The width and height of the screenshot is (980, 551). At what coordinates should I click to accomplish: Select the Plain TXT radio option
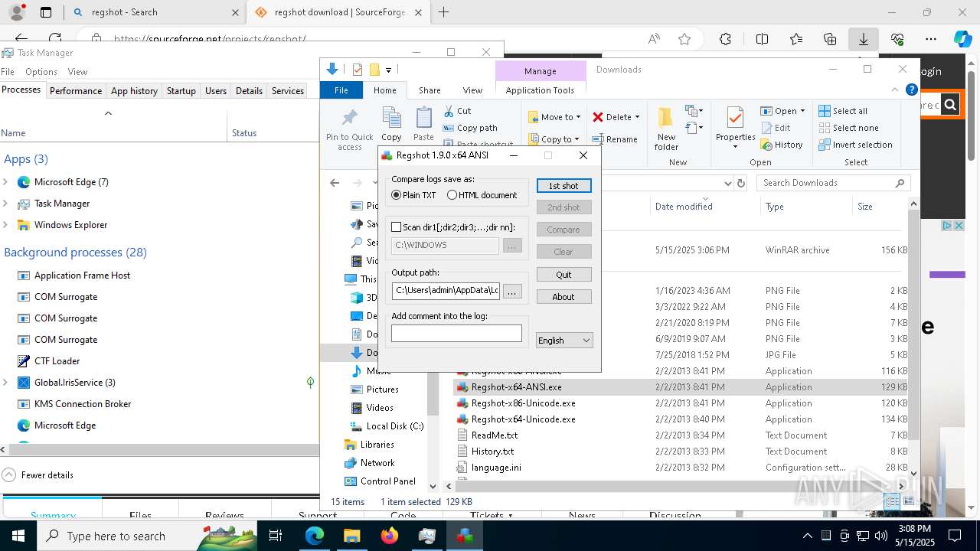click(396, 195)
